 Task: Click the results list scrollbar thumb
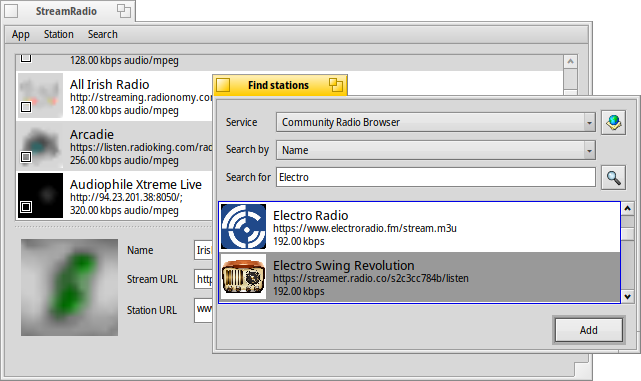pos(628,234)
